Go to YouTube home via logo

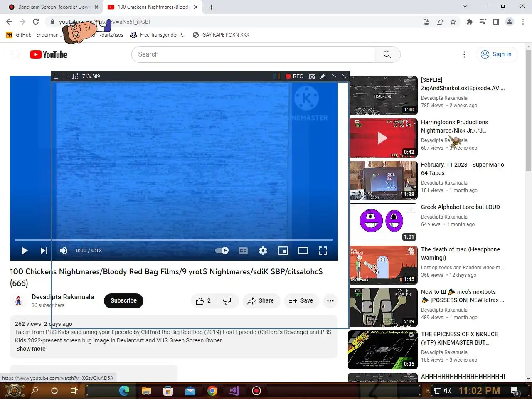[x=49, y=54]
